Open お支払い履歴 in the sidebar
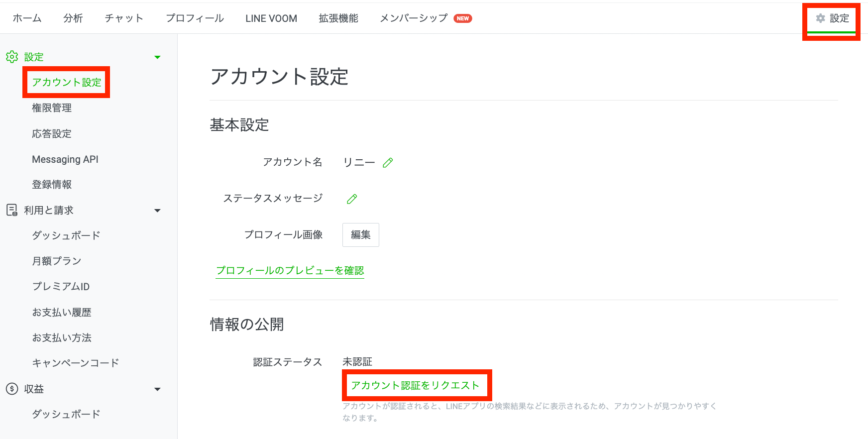This screenshot has width=868, height=439. [x=62, y=312]
